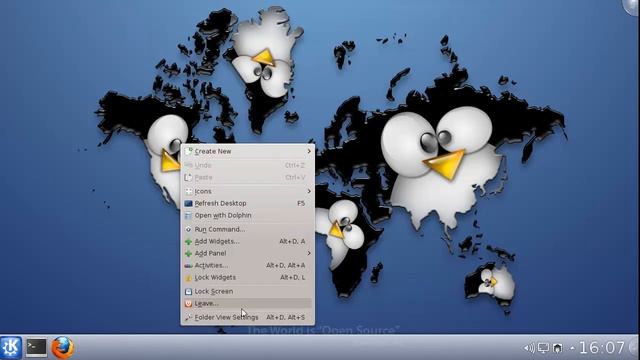This screenshot has height=360, width=640.
Task: Click the red Leave power icon
Action: click(x=188, y=304)
